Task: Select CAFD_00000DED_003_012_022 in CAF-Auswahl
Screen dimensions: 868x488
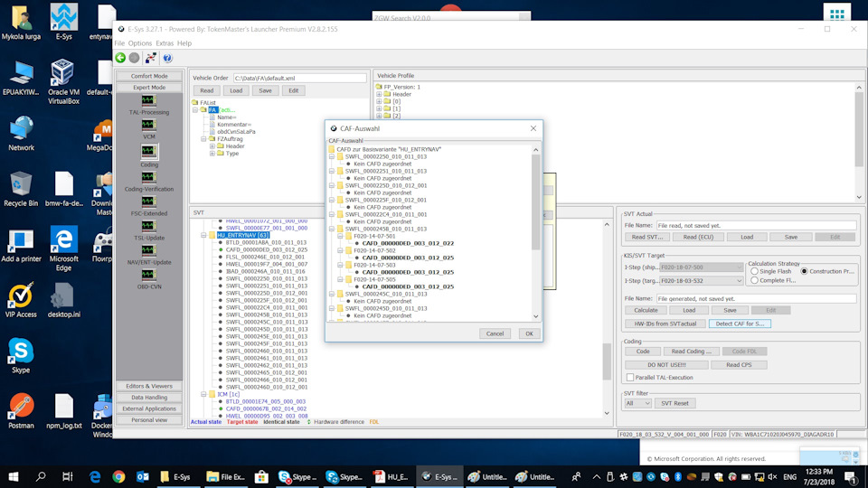Action: point(408,243)
